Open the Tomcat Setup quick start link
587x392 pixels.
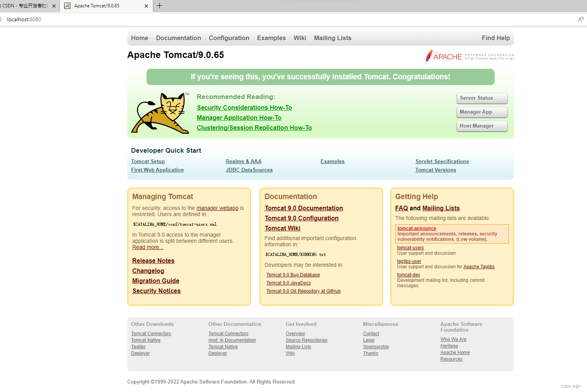coord(148,161)
